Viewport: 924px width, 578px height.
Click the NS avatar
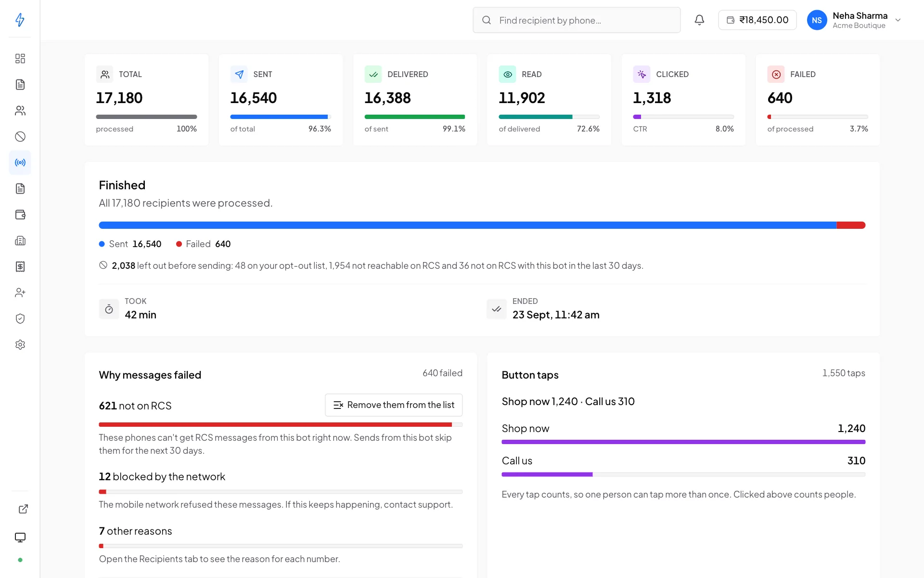[817, 20]
